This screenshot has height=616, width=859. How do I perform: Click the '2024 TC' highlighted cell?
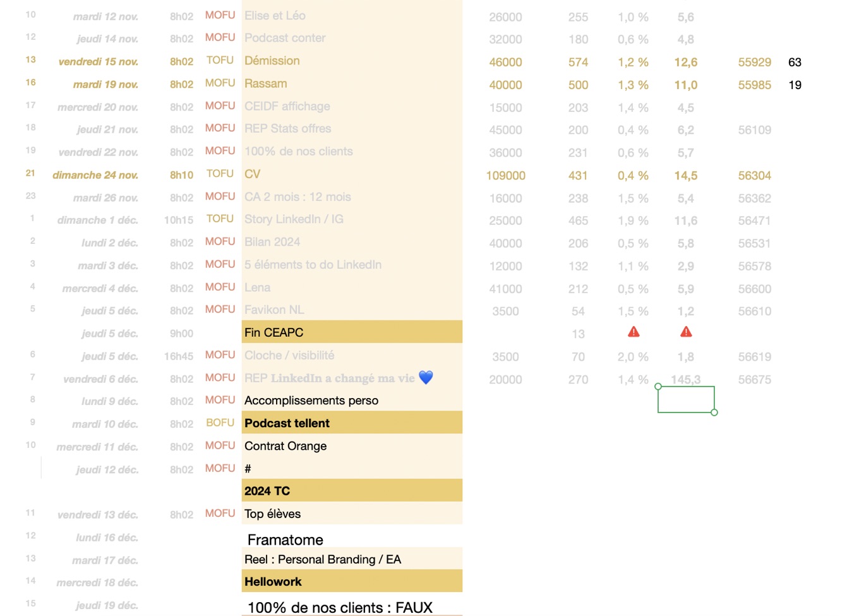[352, 491]
